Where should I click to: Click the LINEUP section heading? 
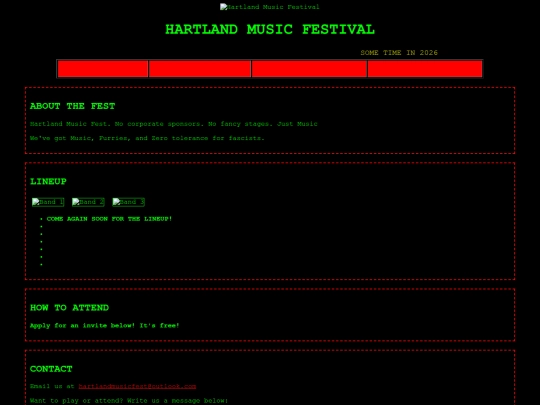(x=48, y=181)
